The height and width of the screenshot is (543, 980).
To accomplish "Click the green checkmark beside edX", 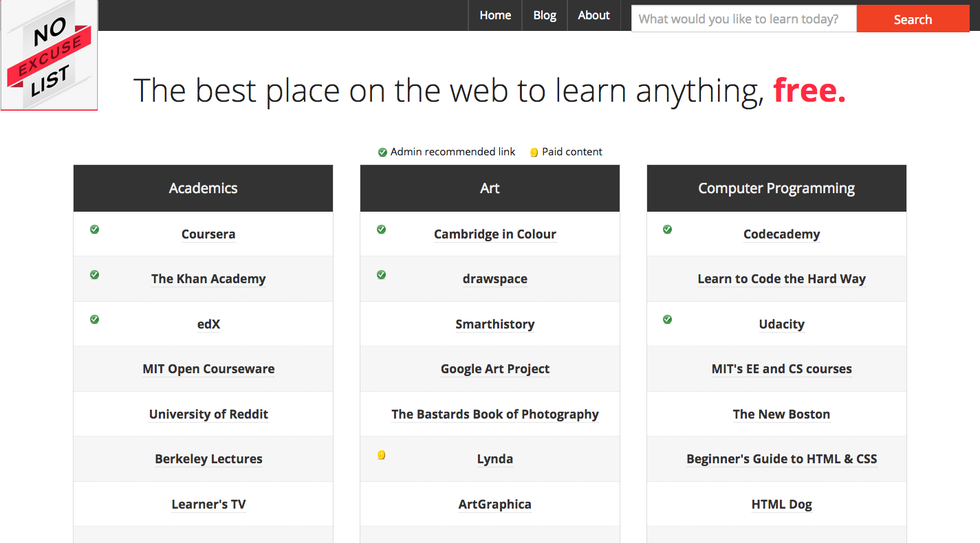I will click(94, 320).
